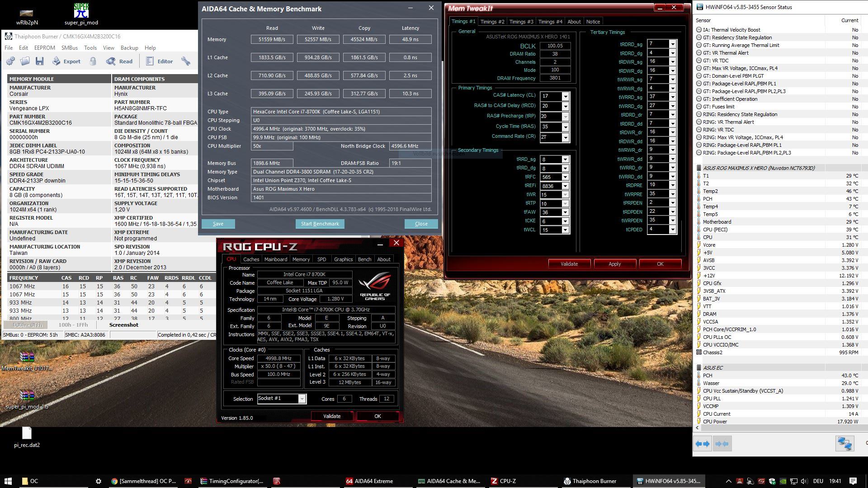This screenshot has width=868, height=488.
Task: Open tRCD dropdown showing 20
Action: (565, 106)
